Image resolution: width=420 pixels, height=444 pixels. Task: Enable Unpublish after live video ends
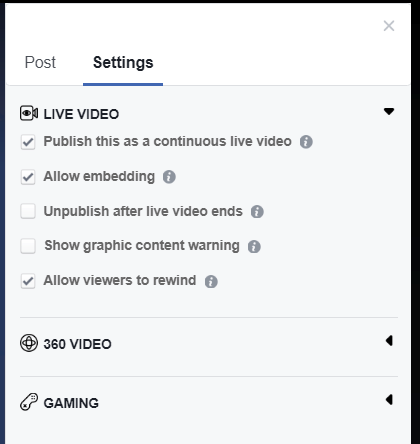pyautogui.click(x=28, y=211)
